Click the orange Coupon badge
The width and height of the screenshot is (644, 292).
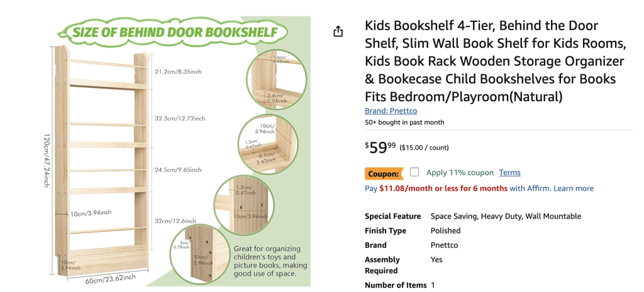(384, 173)
